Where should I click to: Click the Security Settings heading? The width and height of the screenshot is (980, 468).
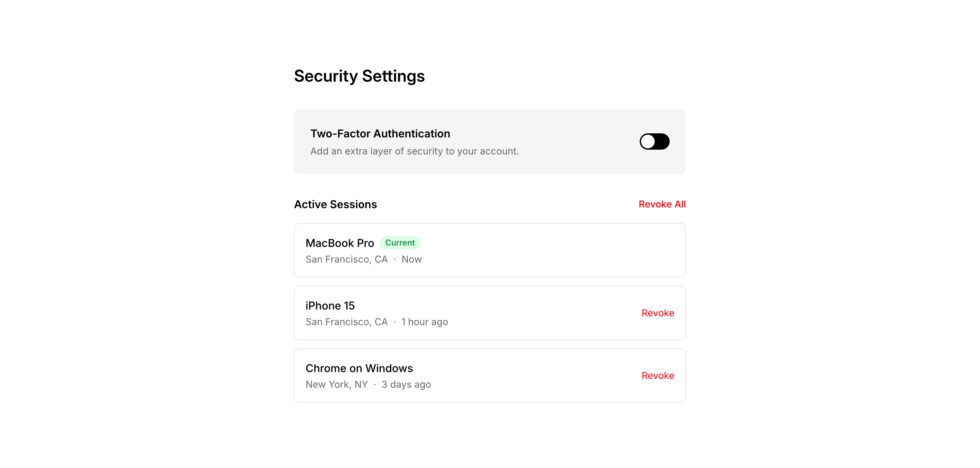[359, 76]
